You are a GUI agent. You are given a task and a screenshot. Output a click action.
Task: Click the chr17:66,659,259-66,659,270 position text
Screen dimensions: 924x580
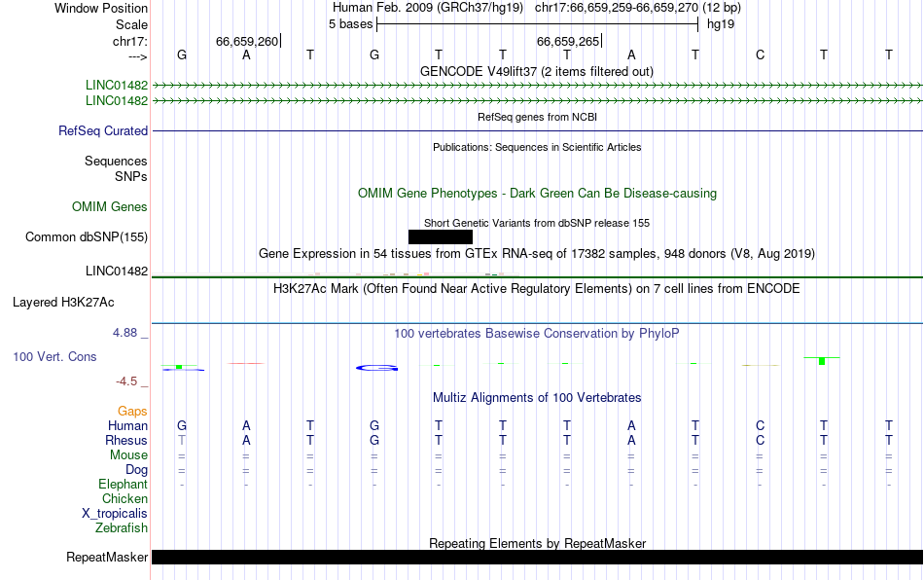tap(617, 8)
